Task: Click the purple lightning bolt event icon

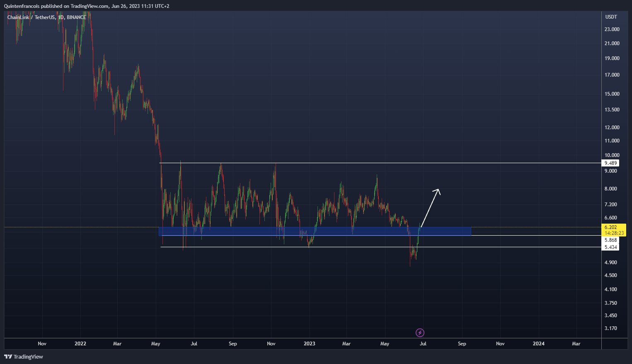Action: [420, 333]
